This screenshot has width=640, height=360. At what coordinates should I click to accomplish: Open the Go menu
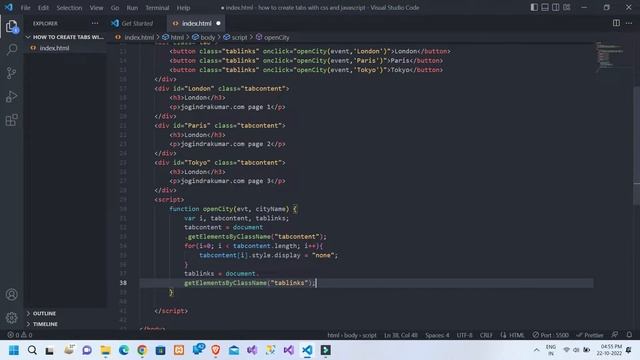tap(115, 8)
